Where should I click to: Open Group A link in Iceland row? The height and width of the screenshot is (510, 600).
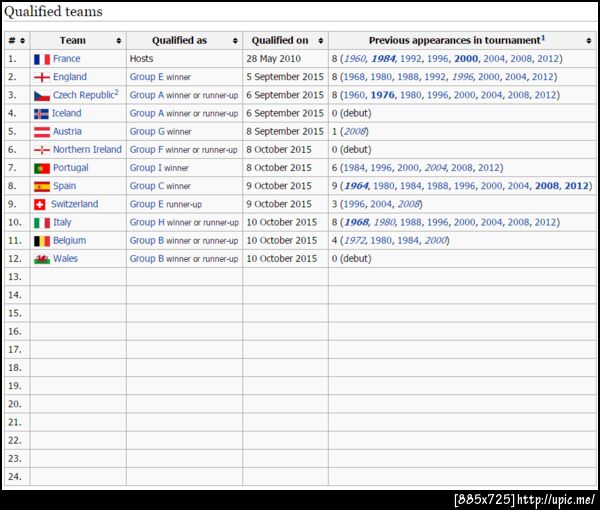coord(147,113)
